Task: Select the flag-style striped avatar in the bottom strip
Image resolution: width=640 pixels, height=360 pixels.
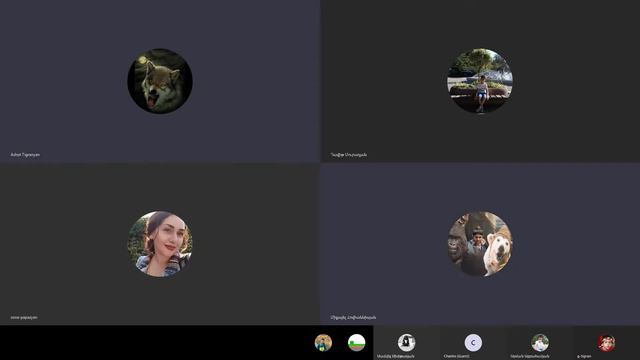Action: coord(356,342)
